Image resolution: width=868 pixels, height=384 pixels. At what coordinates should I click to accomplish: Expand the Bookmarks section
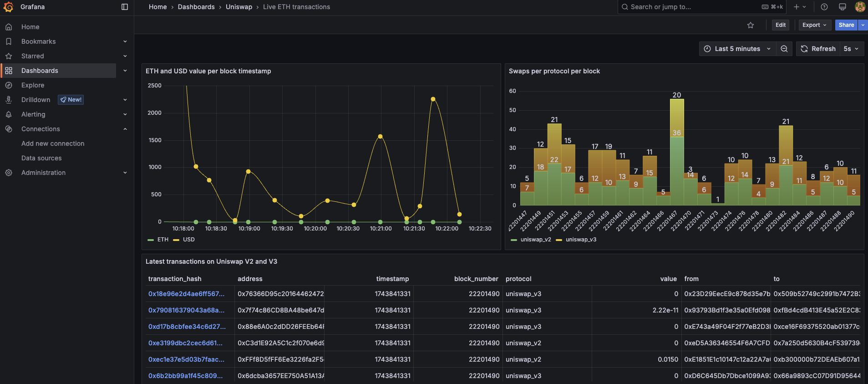click(x=125, y=41)
